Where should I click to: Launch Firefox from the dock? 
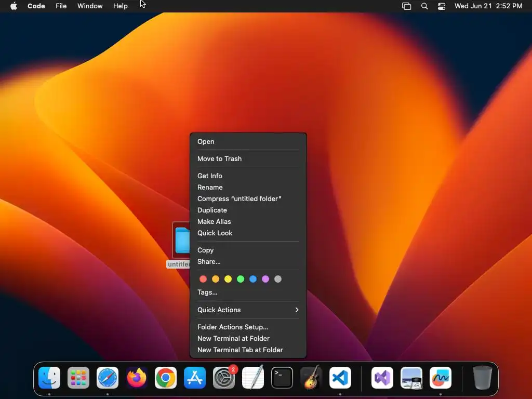pos(137,378)
